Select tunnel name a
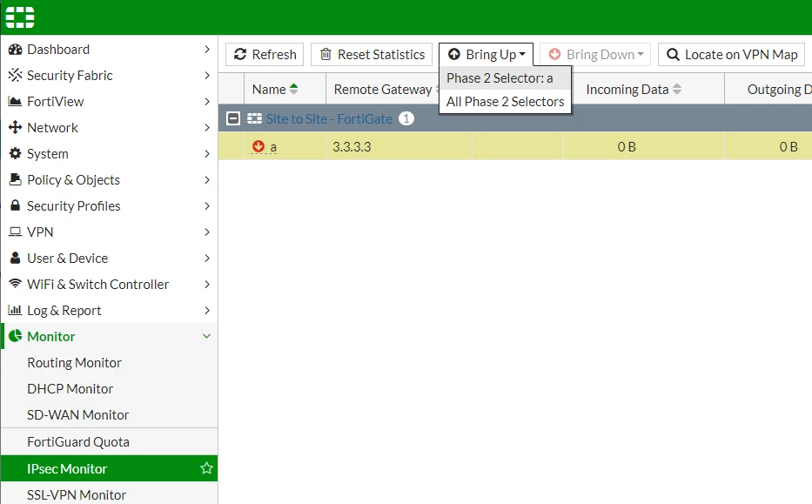812x504 pixels. pyautogui.click(x=273, y=147)
